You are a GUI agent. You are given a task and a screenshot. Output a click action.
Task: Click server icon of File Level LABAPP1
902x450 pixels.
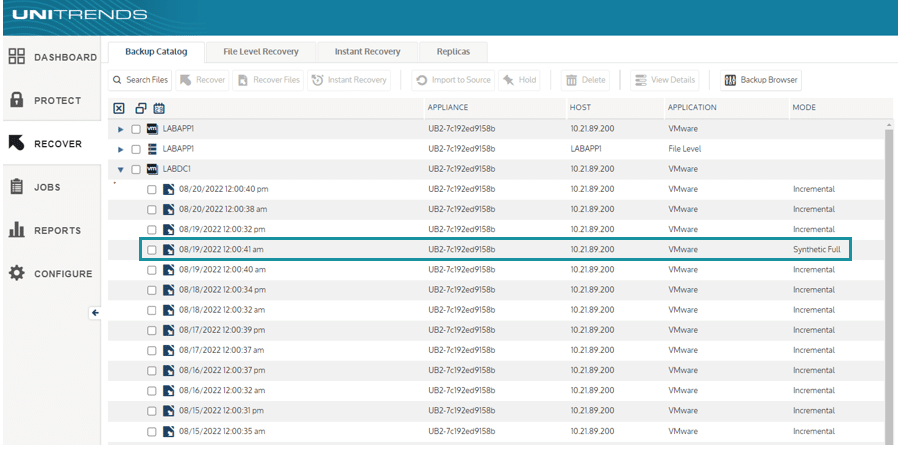pos(152,149)
